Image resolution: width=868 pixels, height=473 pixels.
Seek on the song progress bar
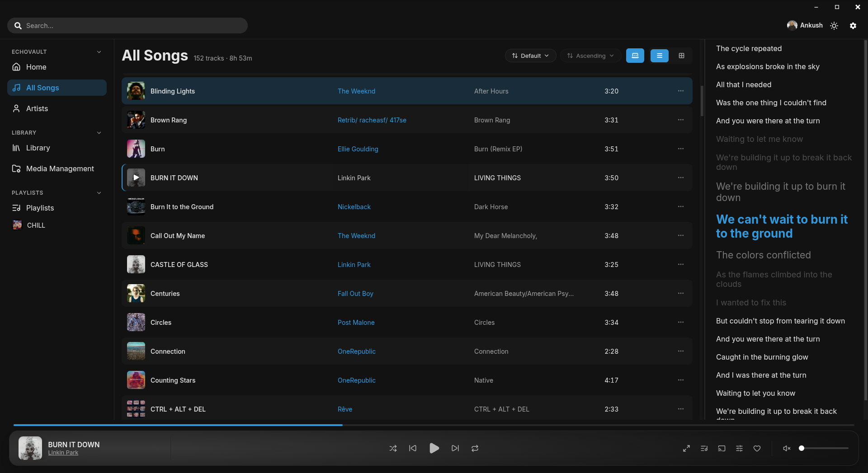point(434,425)
